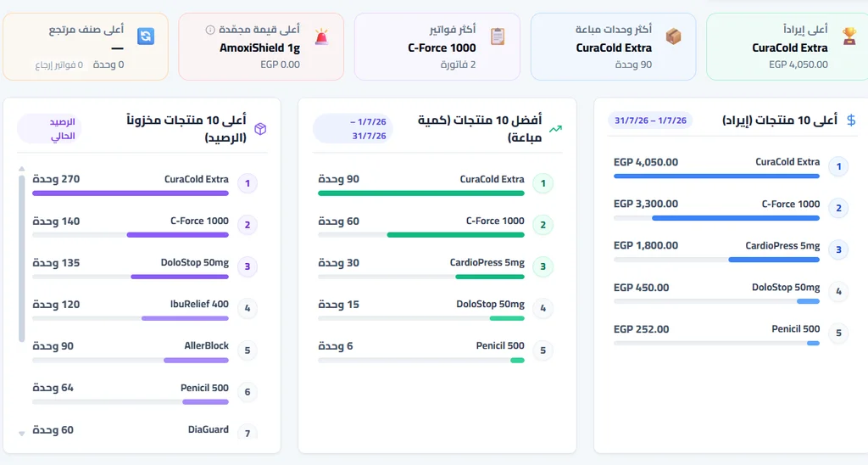The width and height of the screenshot is (868, 465).
Task: Click green rank badge 2 beside C-Force 1000 quantity
Action: point(542,225)
